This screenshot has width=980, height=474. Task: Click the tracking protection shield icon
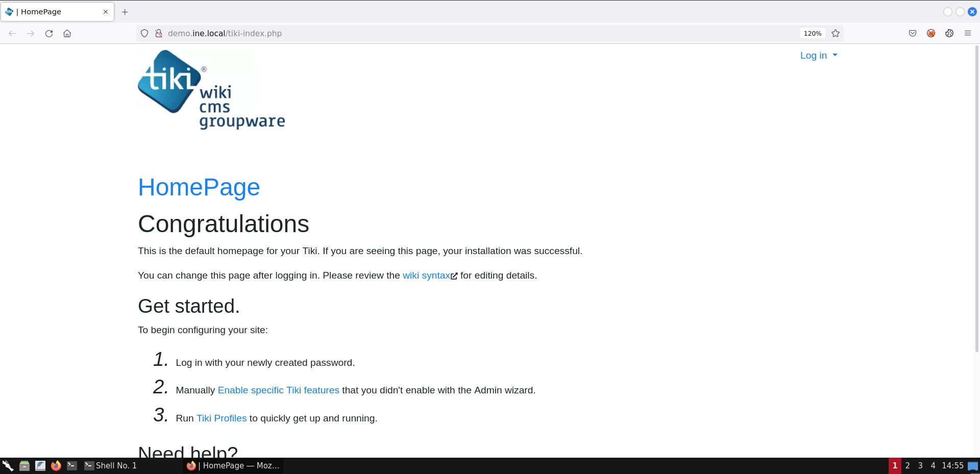click(x=144, y=34)
